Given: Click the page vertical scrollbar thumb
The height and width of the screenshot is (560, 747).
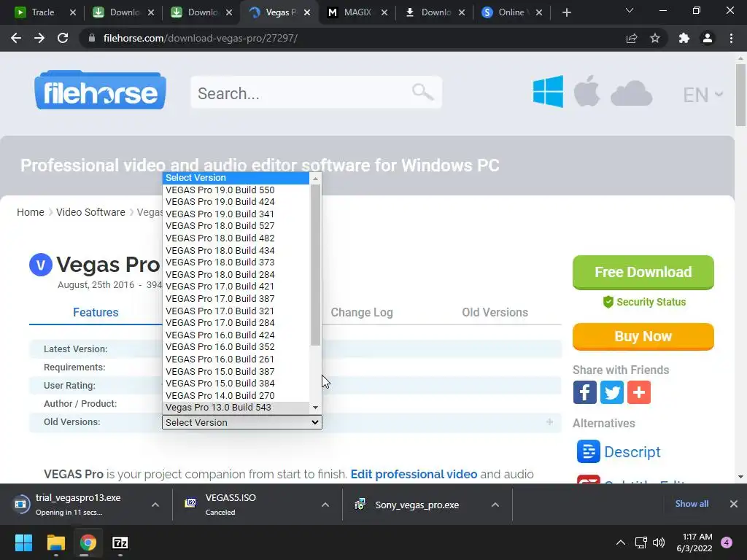Looking at the screenshot, I should click(740, 96).
